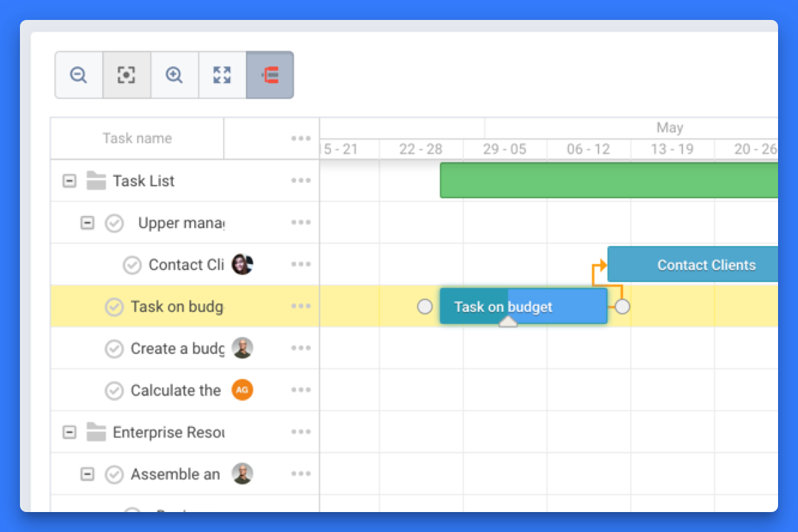Image resolution: width=798 pixels, height=532 pixels.
Task: Check off the Create a budget task
Action: coord(114,348)
